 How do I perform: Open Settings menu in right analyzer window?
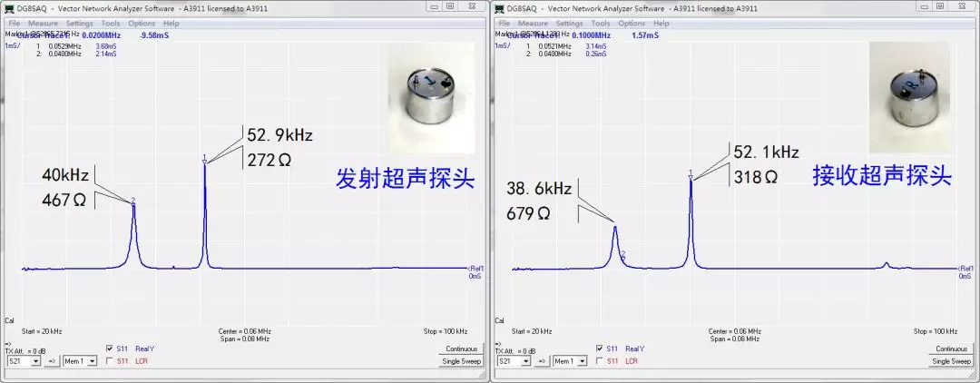point(569,23)
